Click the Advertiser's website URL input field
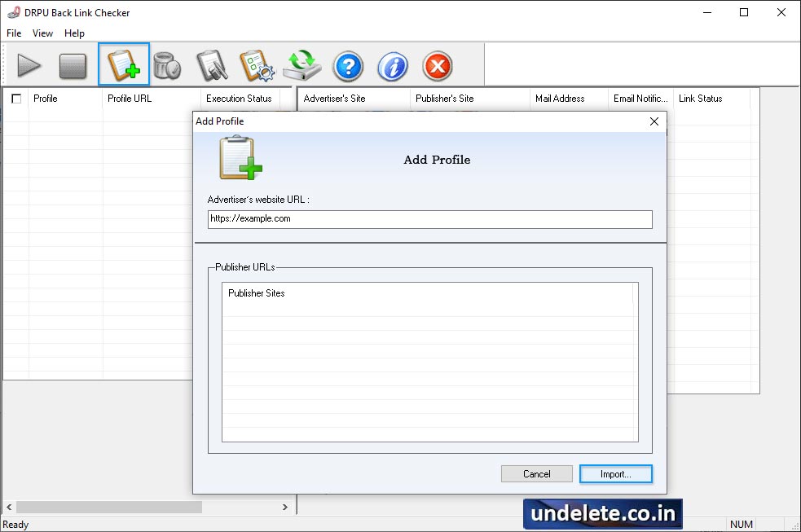This screenshot has height=532, width=801. (x=429, y=219)
